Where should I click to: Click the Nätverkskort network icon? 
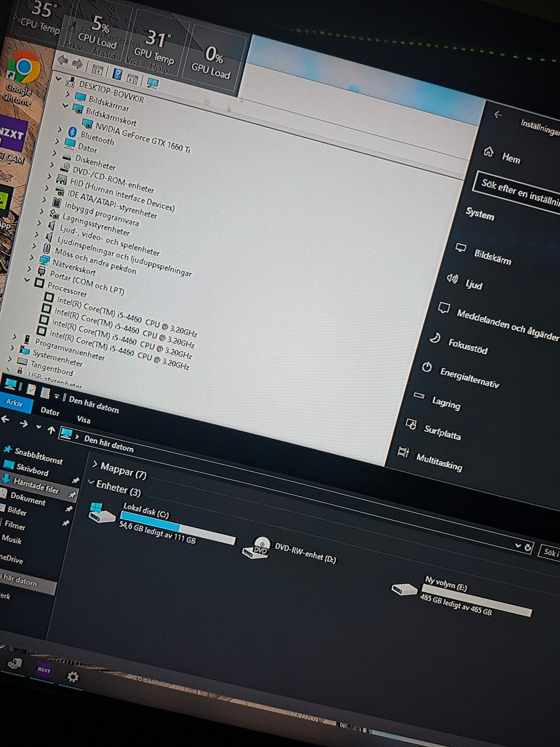pos(44,260)
